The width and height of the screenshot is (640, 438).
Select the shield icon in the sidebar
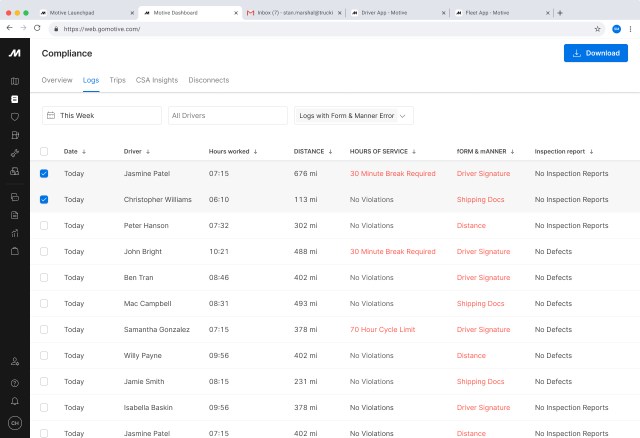click(x=14, y=117)
